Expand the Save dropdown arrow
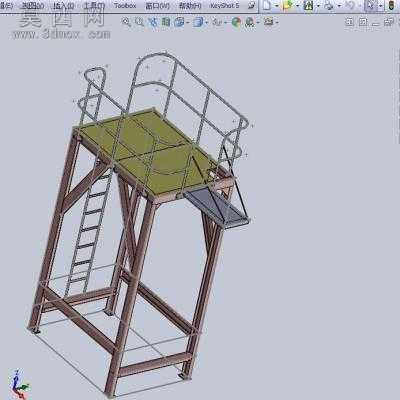Screen dimensions: 400x400 click(x=318, y=6)
